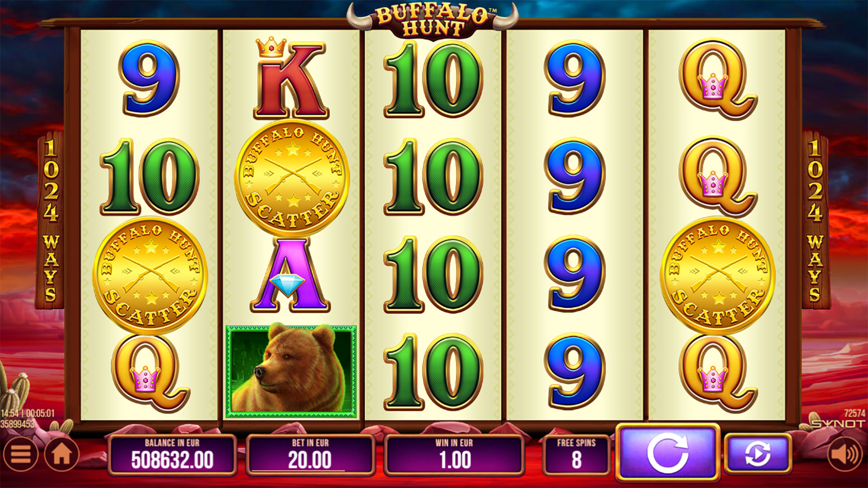Toggle autoplay with the cycle-arrow button
Screen dimensions: 868x488
(x=758, y=454)
